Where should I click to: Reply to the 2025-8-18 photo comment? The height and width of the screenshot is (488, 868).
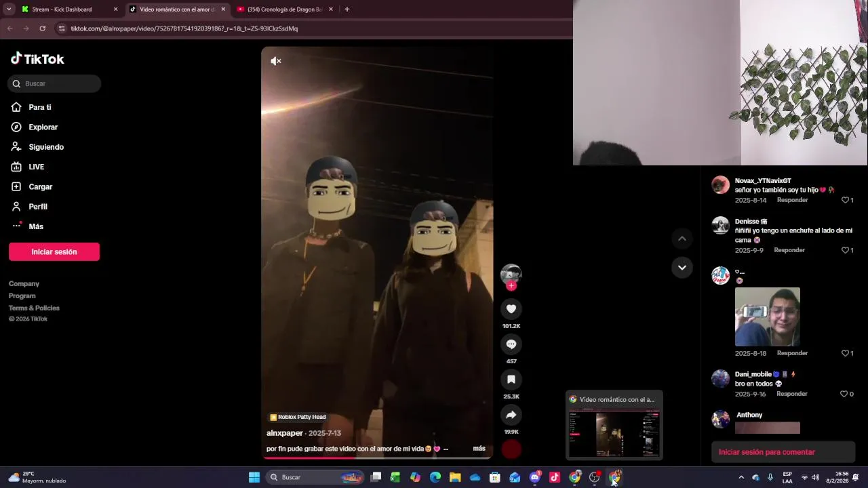tap(792, 353)
